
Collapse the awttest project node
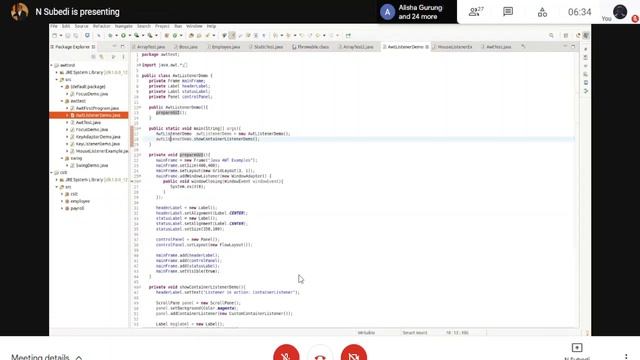point(51,65)
